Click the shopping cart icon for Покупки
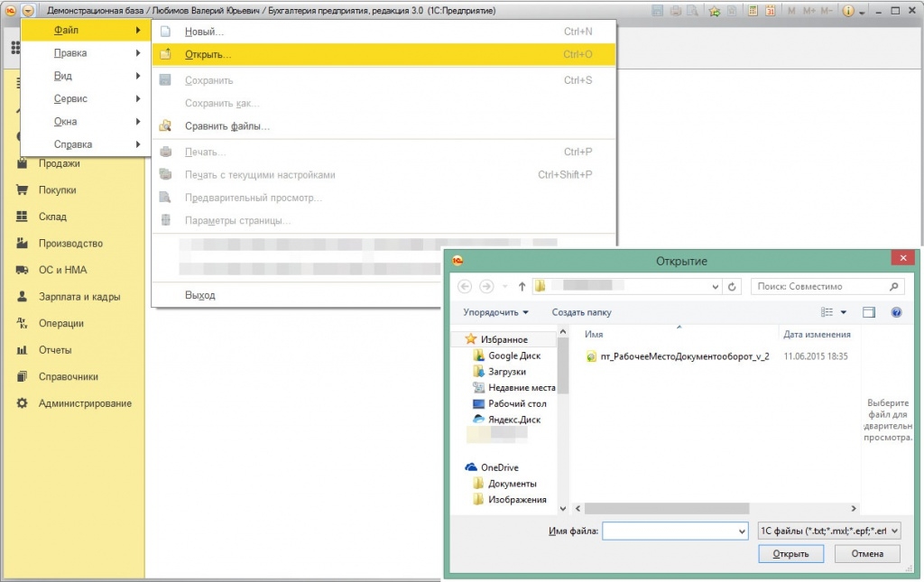924x582 pixels. coord(22,189)
